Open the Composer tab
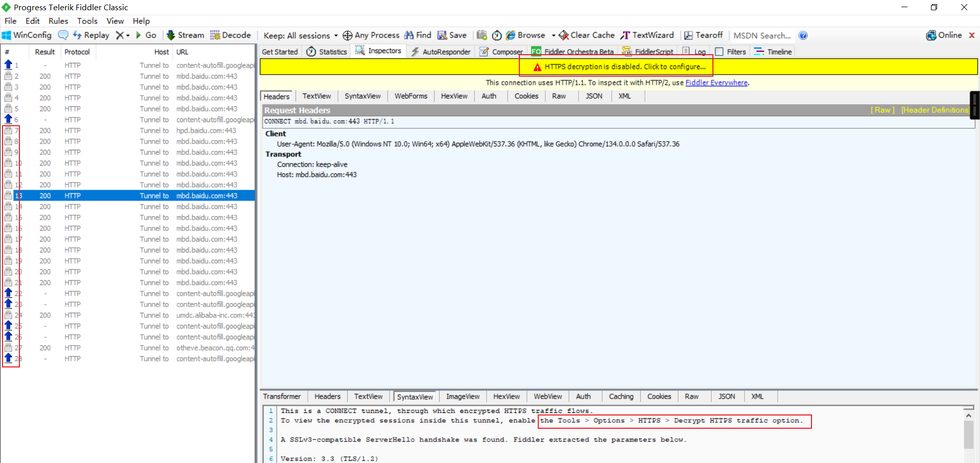Viewport: 980px width, 463px height. (x=501, y=52)
